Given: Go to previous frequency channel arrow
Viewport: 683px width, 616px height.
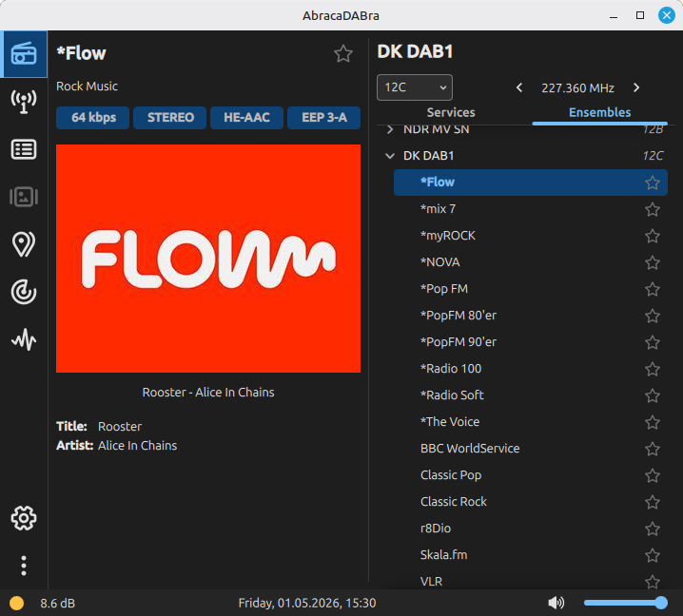Looking at the screenshot, I should tap(519, 87).
